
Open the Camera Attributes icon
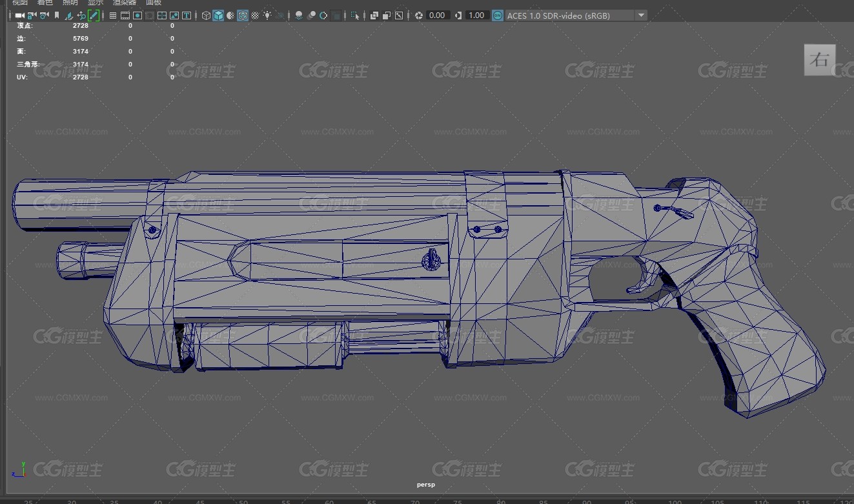point(44,15)
